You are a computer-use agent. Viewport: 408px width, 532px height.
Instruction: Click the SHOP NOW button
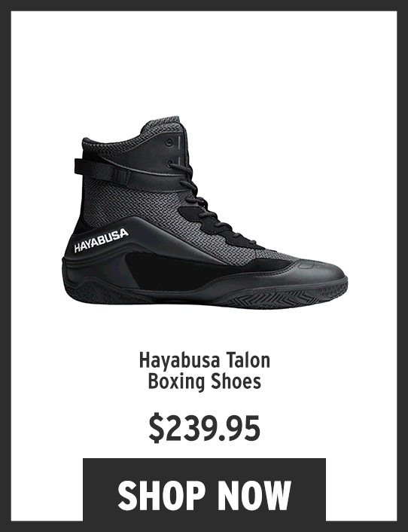[x=204, y=489]
